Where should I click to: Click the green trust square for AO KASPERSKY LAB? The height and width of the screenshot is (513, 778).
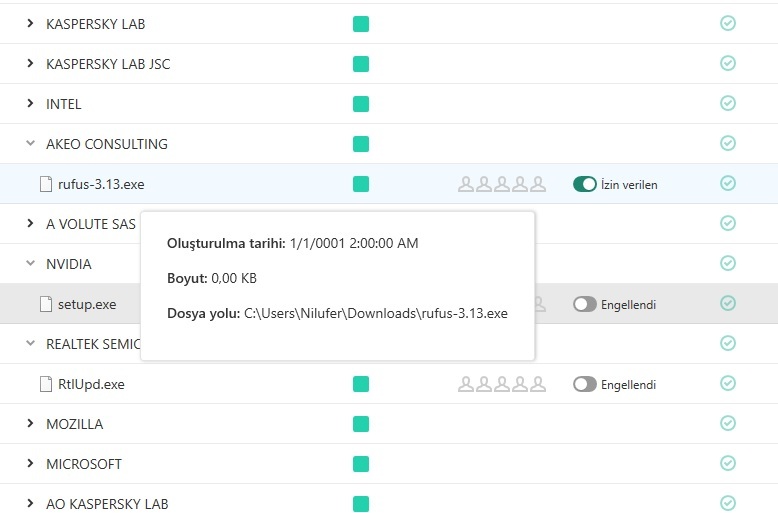pos(361,504)
